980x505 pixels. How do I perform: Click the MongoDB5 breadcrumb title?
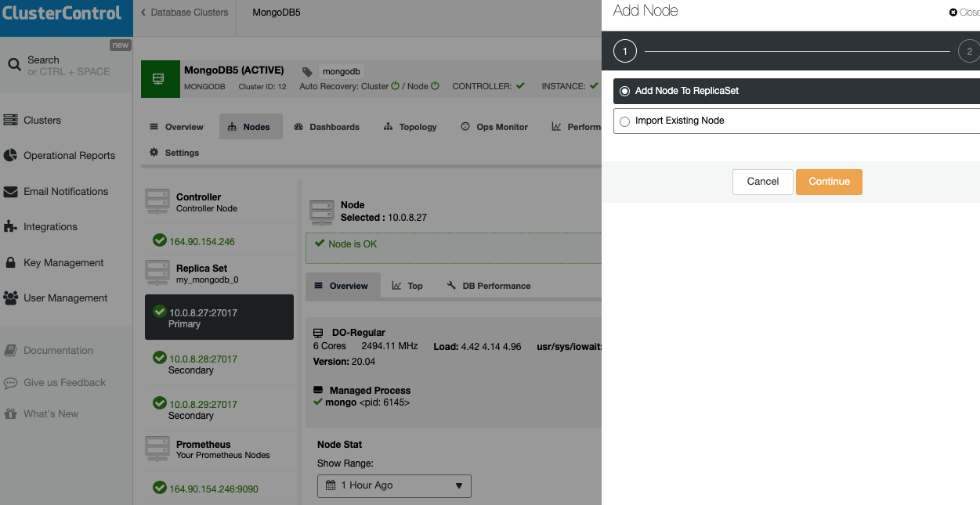pos(277,13)
